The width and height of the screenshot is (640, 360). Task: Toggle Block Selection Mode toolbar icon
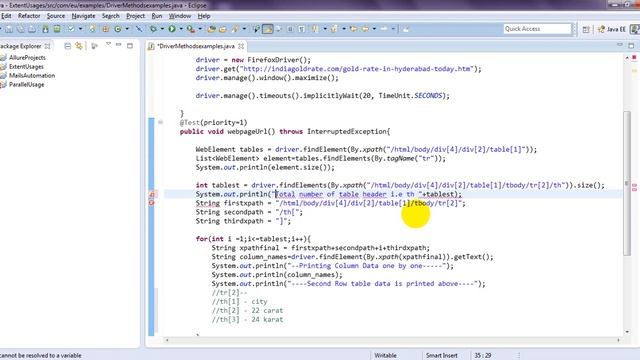coord(290,29)
